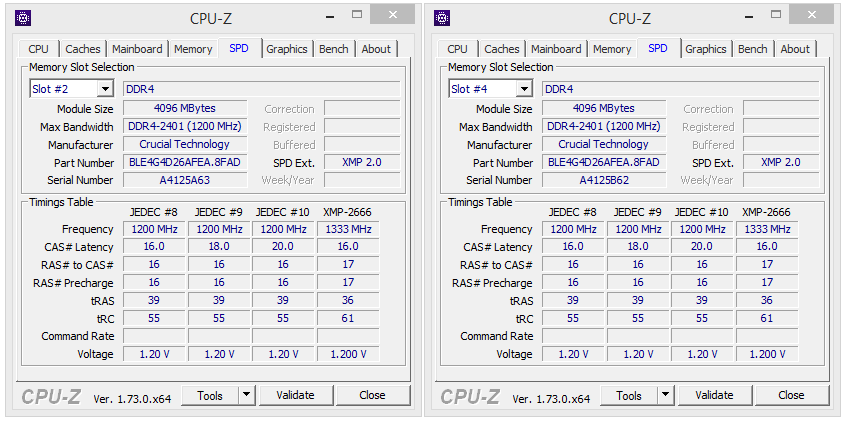Click the Tools button in left window
The height and width of the screenshot is (422, 846).
point(210,395)
